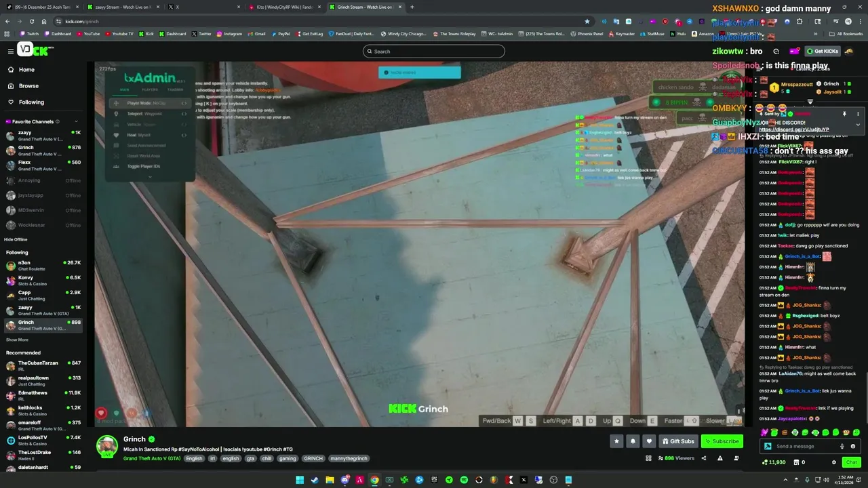Open All Bookmarks folder
Screen dimensions: 868x488
846,34
